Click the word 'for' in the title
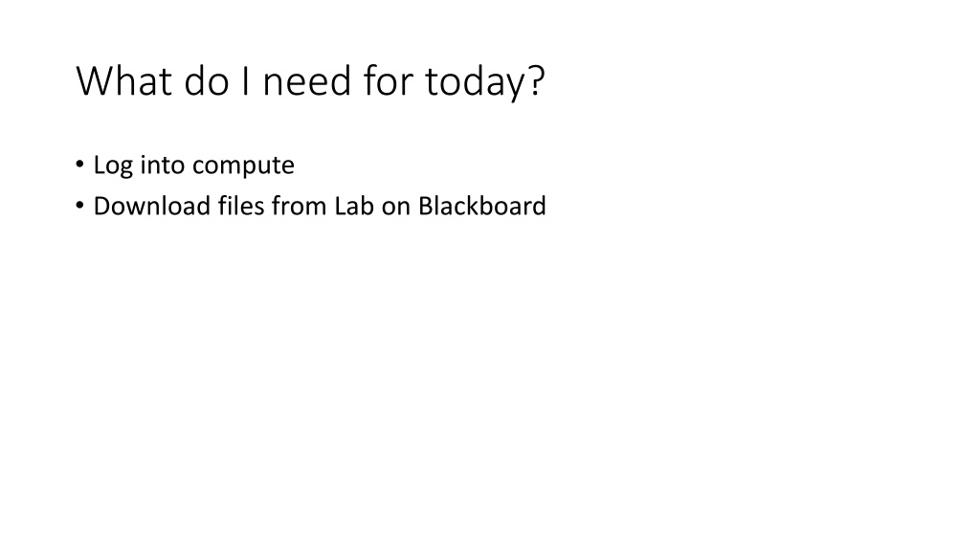The height and width of the screenshot is (551, 980). point(389,80)
